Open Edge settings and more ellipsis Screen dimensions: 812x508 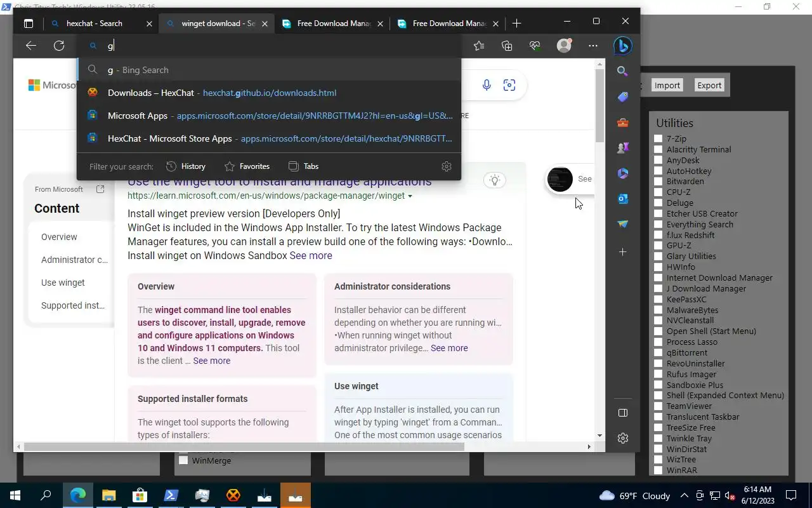[x=593, y=46]
